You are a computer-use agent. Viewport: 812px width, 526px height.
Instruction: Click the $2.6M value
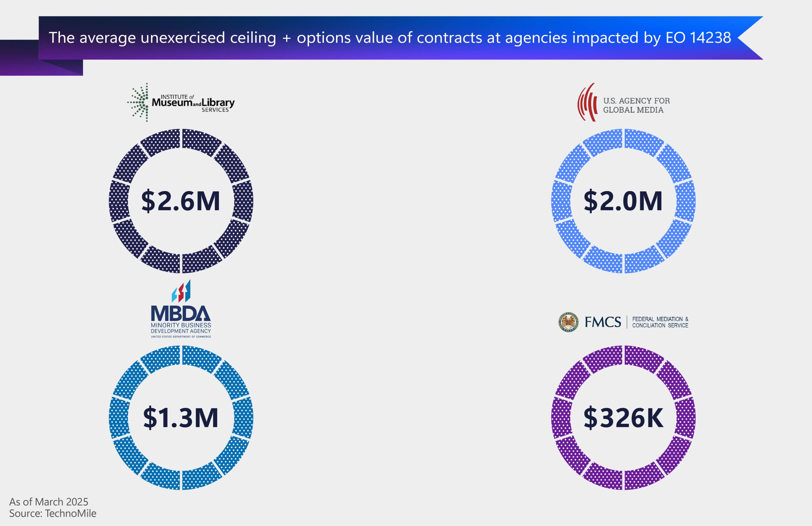(x=181, y=201)
